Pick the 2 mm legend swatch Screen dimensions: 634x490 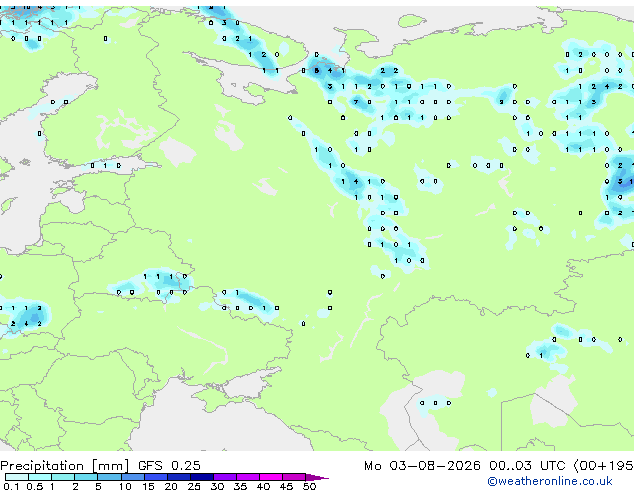click(86, 477)
